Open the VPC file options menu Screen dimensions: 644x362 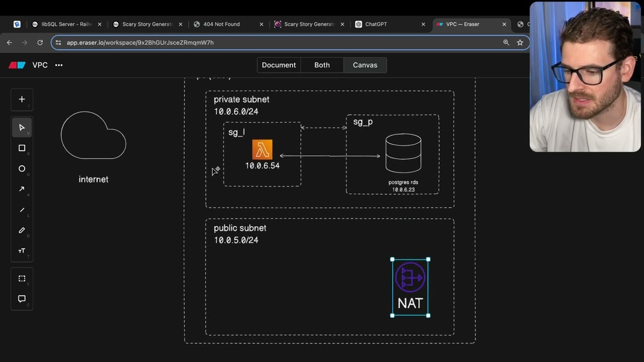click(59, 65)
